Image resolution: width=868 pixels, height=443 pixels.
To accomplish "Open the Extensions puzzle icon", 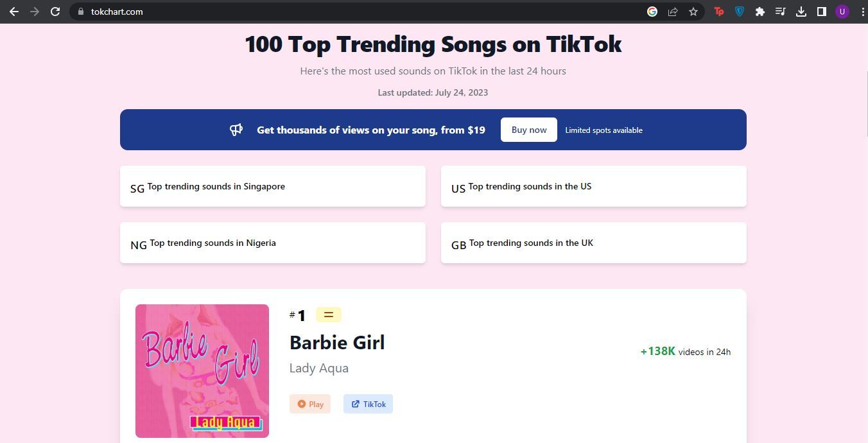I will [760, 12].
